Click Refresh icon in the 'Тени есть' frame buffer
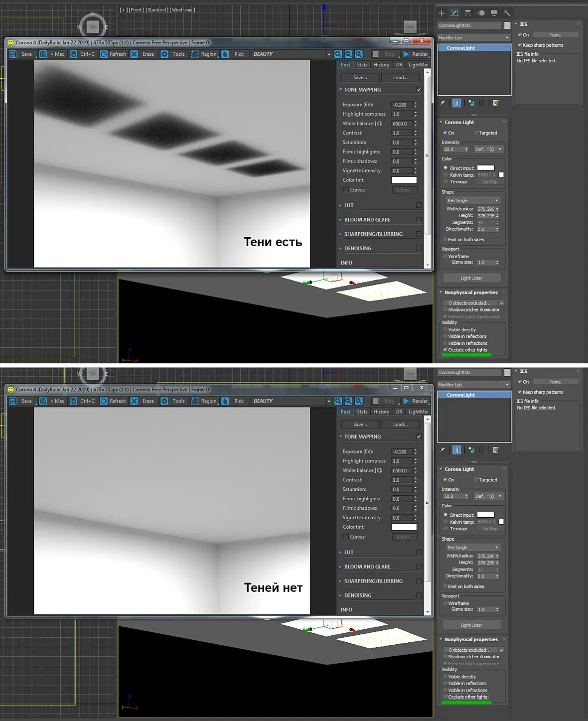This screenshot has height=721, width=588. click(104, 54)
